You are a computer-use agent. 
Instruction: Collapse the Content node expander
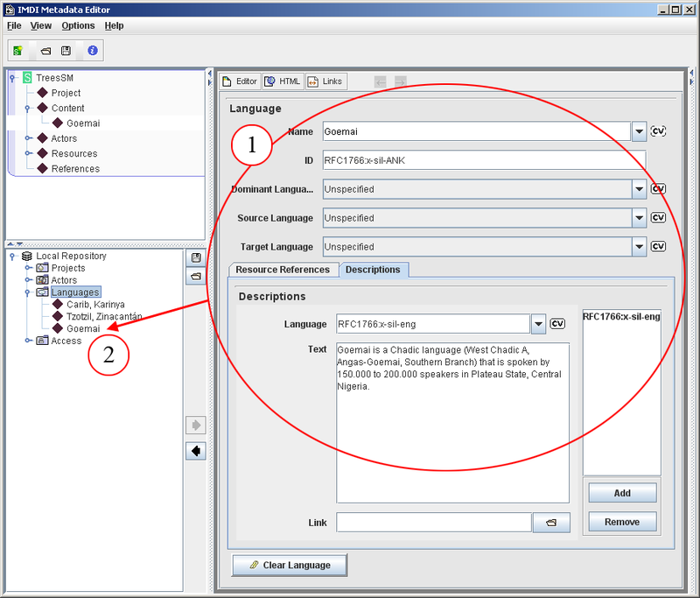point(28,109)
